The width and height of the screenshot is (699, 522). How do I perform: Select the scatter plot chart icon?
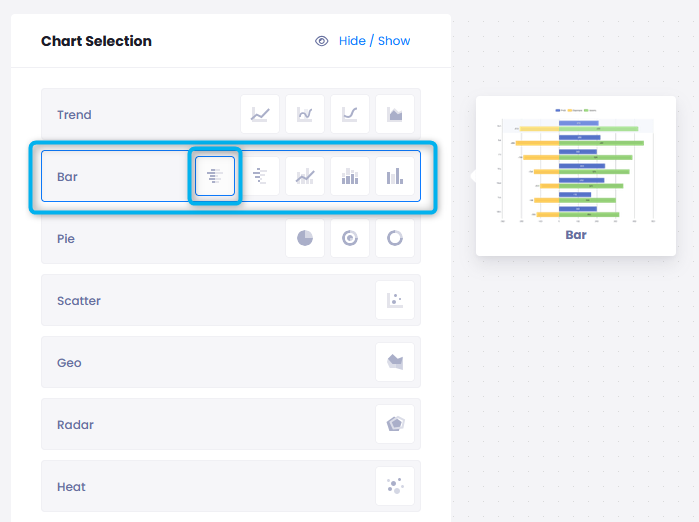coord(395,301)
